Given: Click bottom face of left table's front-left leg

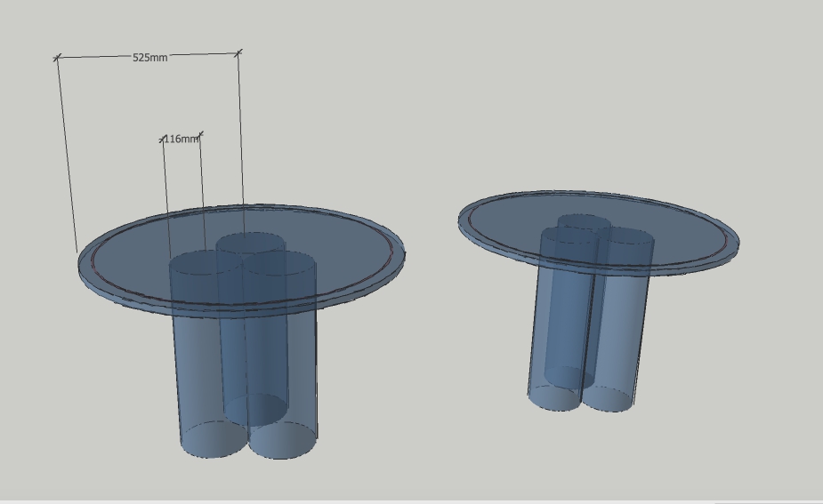Looking at the screenshot, I should (x=214, y=441).
